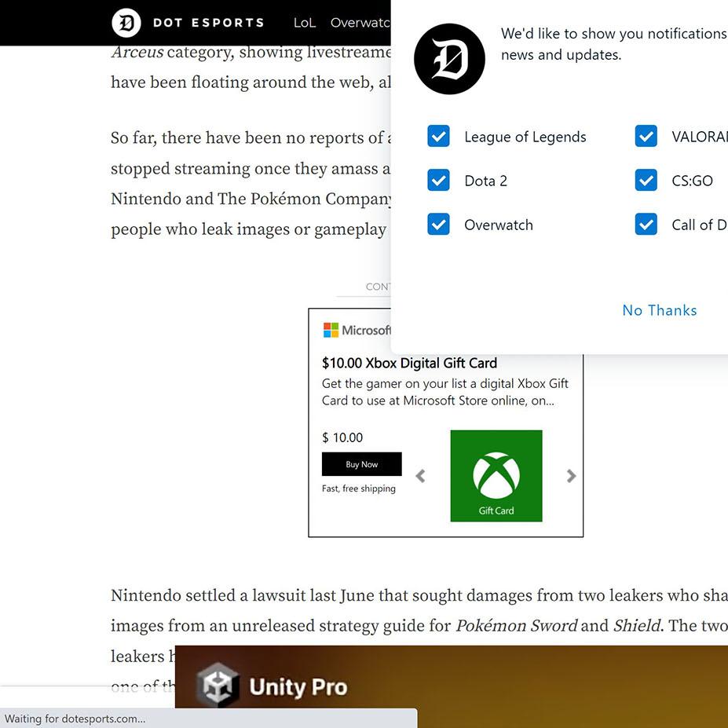Click the ad description starting 'Get the gamer'

click(444, 392)
